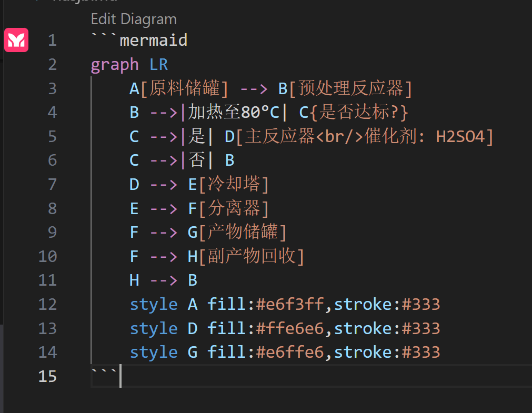Click the H2SO4 text on line 5
This screenshot has width=532, height=413.
460,136
